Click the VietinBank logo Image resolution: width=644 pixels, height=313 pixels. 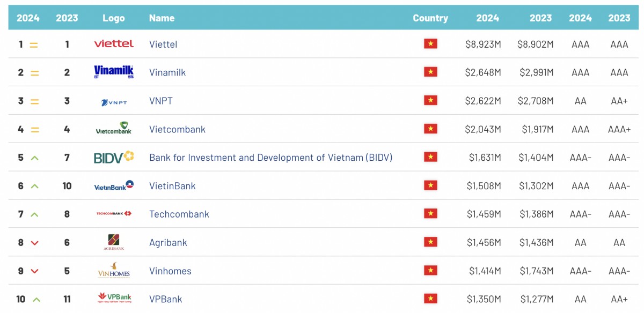pos(114,186)
